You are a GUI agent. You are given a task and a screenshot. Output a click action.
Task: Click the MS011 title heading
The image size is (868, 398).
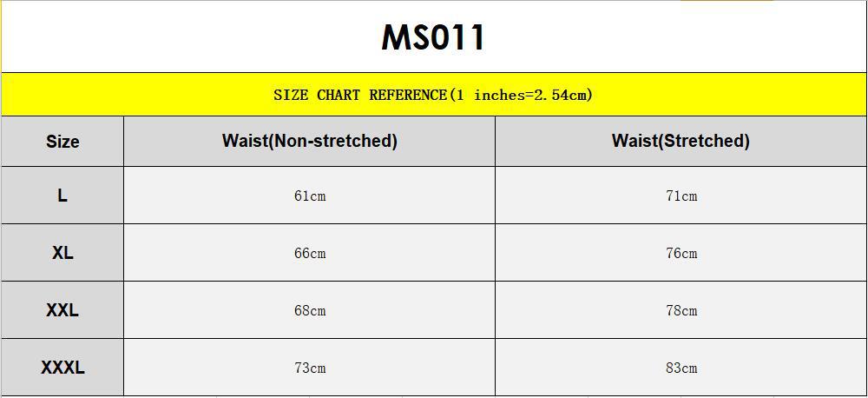tap(433, 37)
